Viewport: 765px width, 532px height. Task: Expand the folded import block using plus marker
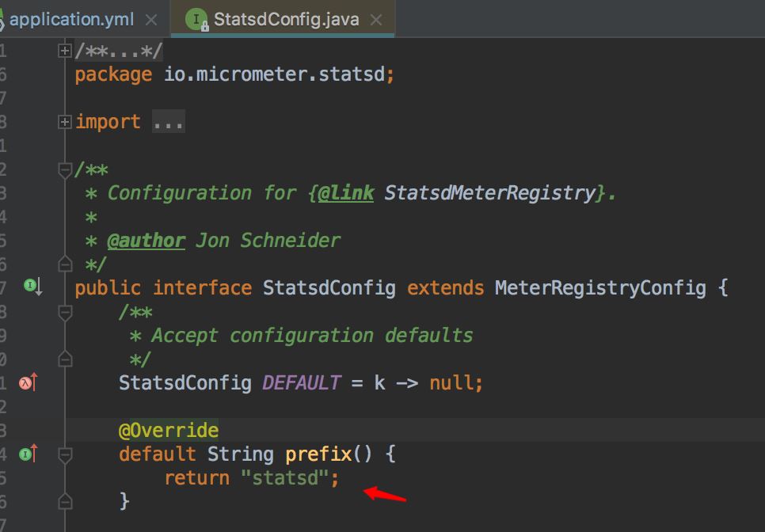click(65, 122)
